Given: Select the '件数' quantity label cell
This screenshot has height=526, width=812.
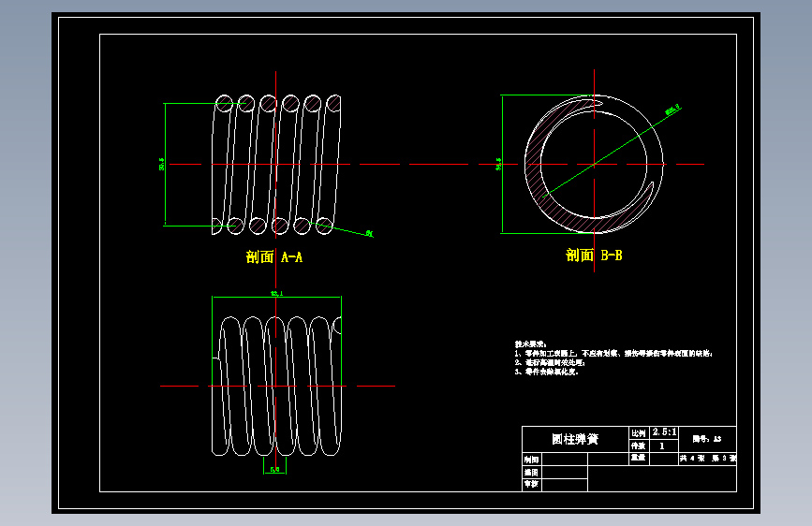Looking at the screenshot, I should pyautogui.click(x=639, y=446).
